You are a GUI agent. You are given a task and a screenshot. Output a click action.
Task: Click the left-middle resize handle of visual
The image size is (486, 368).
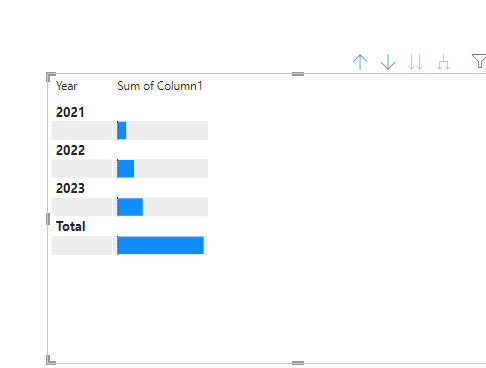point(48,219)
